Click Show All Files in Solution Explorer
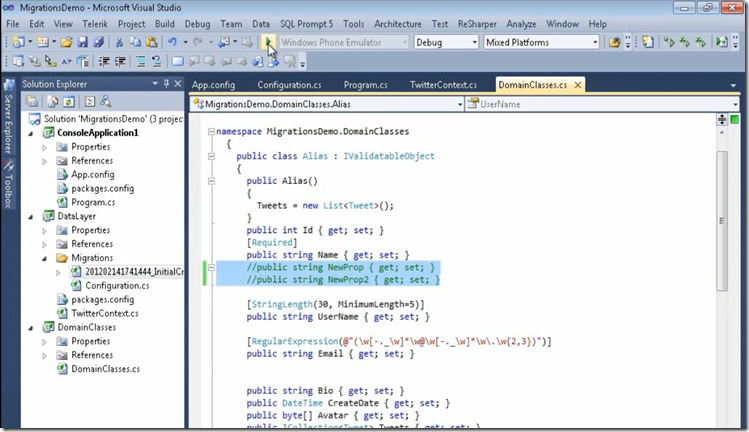Image resolution: width=749 pixels, height=432 pixels. pyautogui.click(x=53, y=101)
